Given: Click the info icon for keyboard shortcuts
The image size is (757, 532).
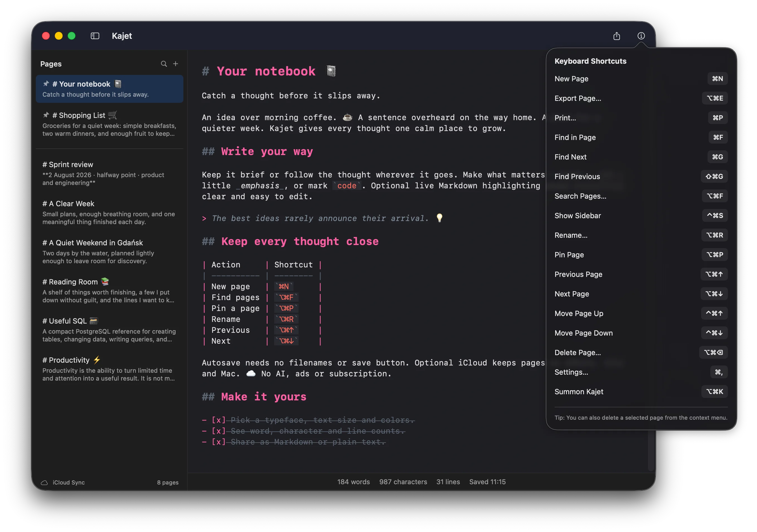Looking at the screenshot, I should [x=641, y=36].
